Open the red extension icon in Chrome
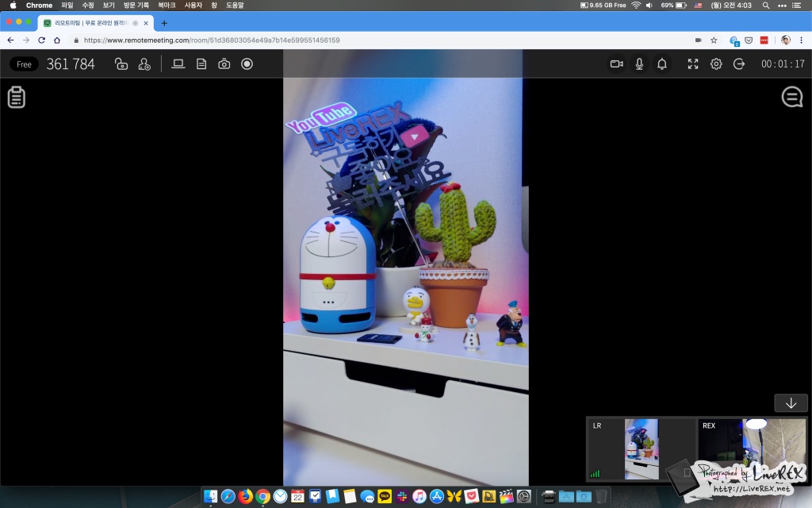Image resolution: width=812 pixels, height=508 pixels. click(x=764, y=40)
